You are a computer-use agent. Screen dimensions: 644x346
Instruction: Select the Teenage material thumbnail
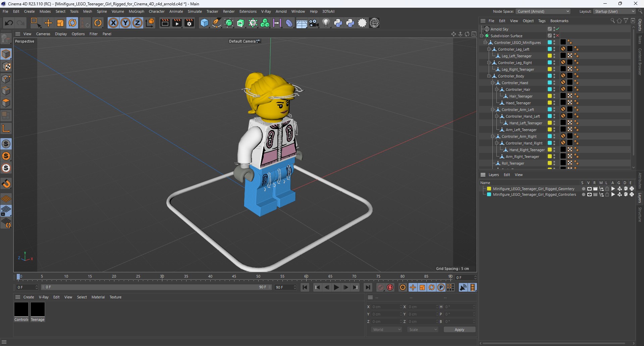click(x=38, y=309)
